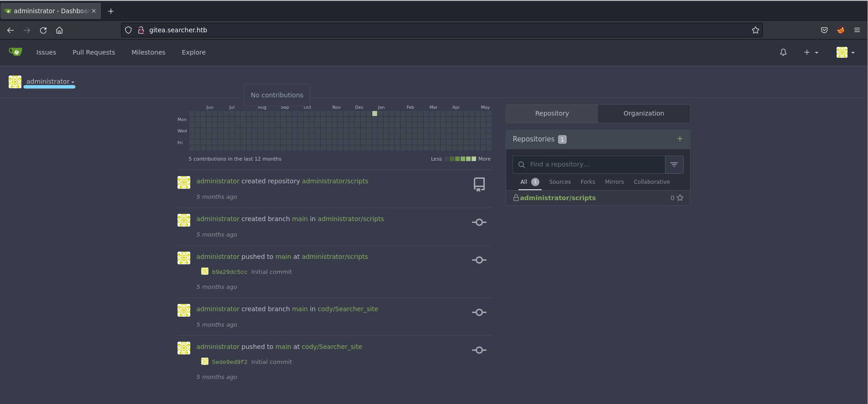Click the star icon for administrator/scripts

(x=680, y=198)
